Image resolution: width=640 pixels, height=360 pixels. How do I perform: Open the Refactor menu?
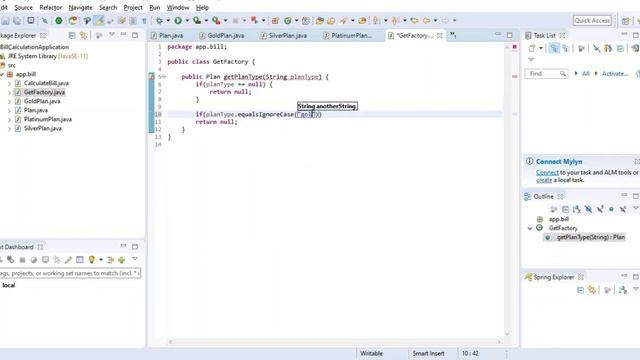[51, 7]
